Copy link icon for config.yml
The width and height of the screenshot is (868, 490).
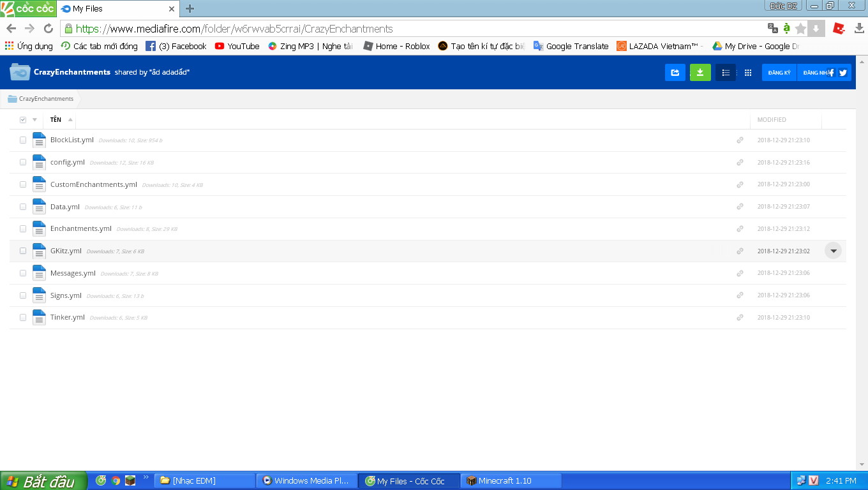click(x=740, y=163)
